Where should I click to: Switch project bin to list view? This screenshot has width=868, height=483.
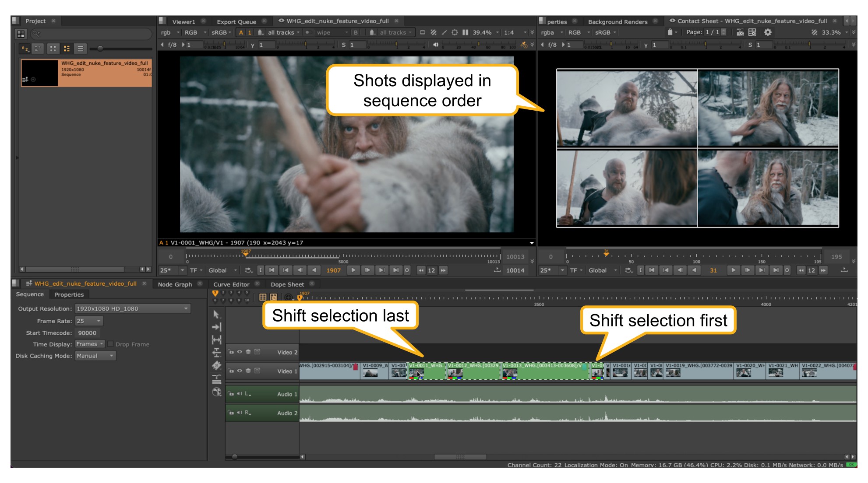[x=80, y=49]
